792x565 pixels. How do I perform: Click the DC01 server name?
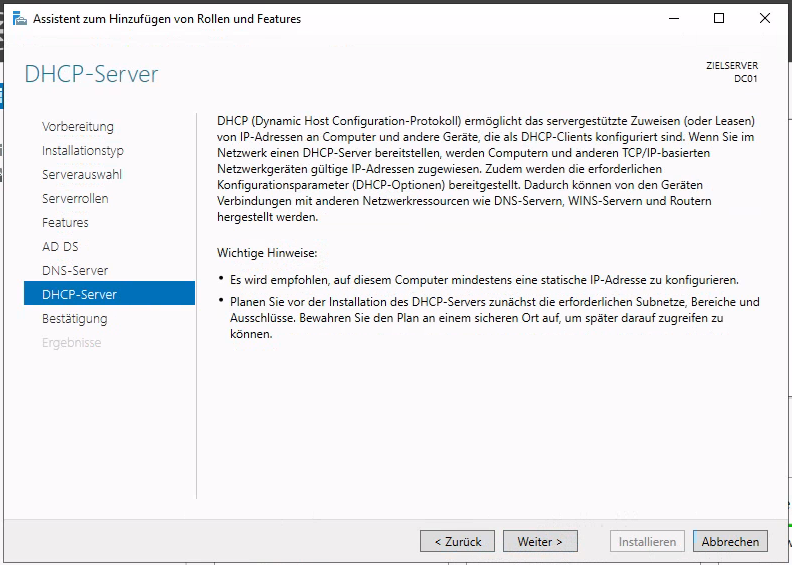tap(746, 79)
